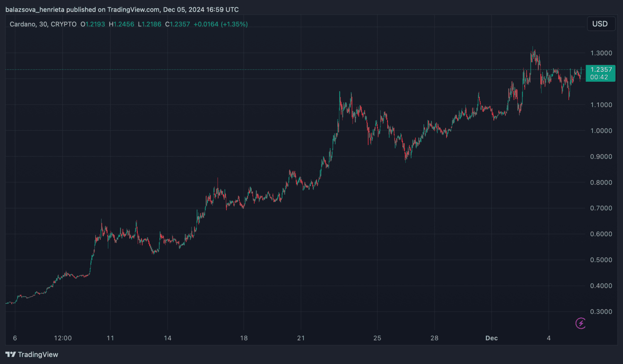This screenshot has width=623, height=364.
Task: Click the TradingView text at the bottom
Action: [38, 354]
